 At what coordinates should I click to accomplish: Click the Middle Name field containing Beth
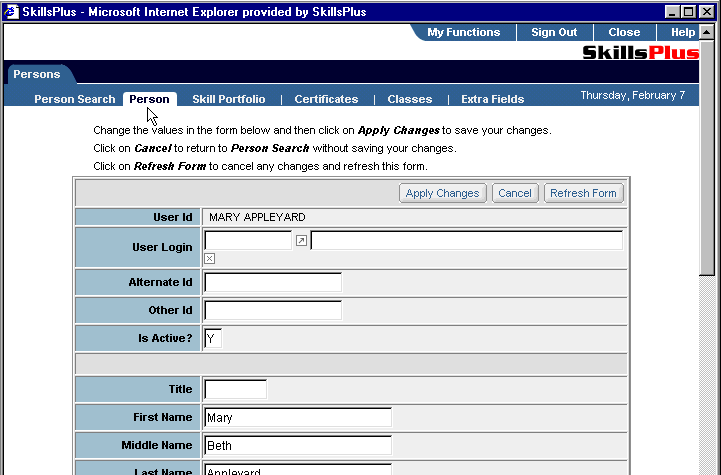[298, 446]
